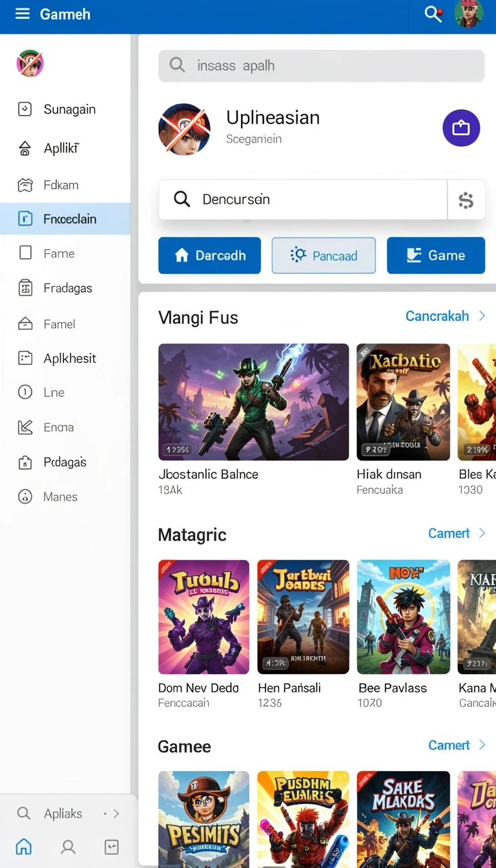The height and width of the screenshot is (868, 496).
Task: Tap the profile icon in the bottom bar
Action: 68,847
